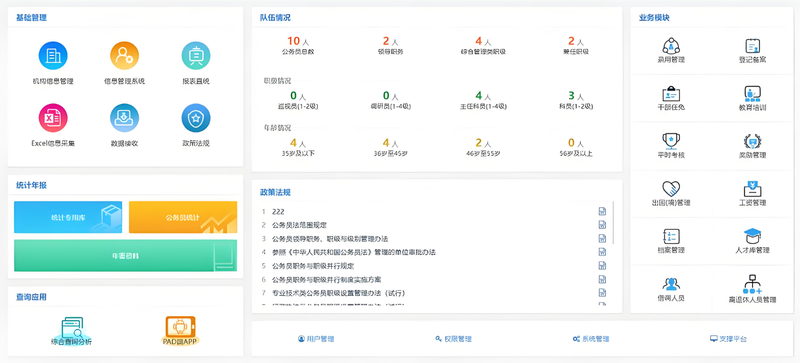The height and width of the screenshot is (363, 800).
Task: Click the 10人 公务员总数 figure
Action: coord(297,41)
